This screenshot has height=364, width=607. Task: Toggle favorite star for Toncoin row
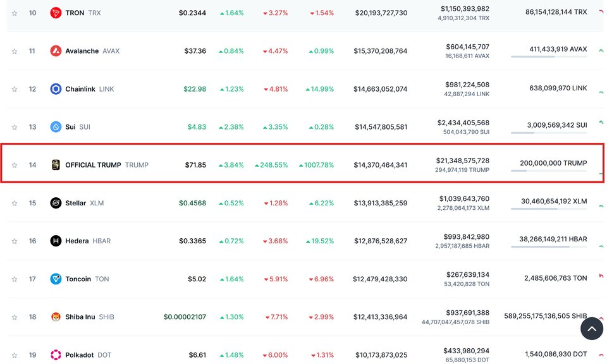(15, 279)
